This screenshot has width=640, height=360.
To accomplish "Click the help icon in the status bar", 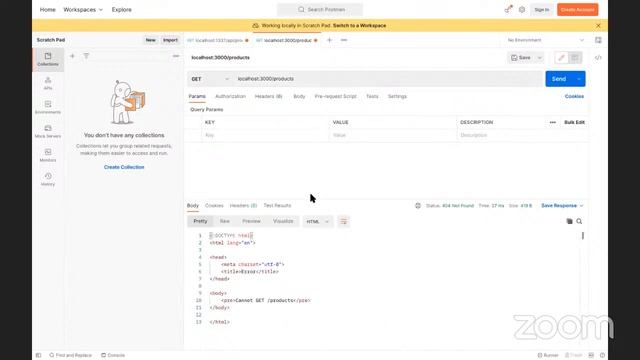I will click(x=602, y=355).
